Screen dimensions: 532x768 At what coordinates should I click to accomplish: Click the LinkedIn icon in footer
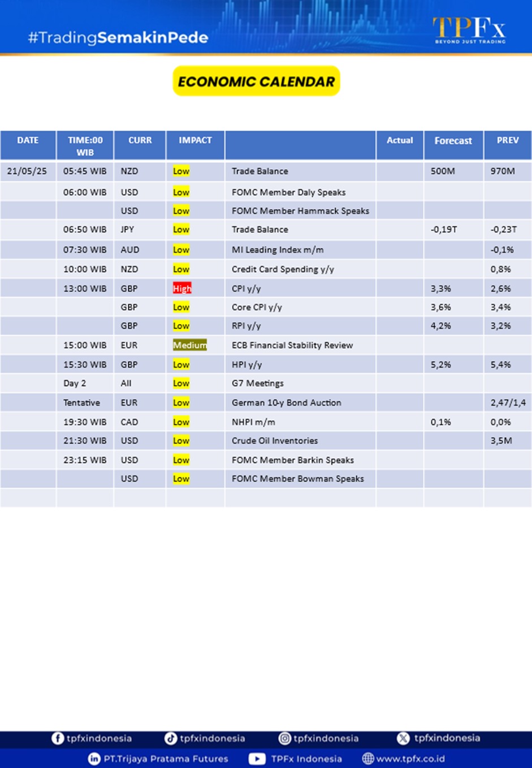pos(94,758)
